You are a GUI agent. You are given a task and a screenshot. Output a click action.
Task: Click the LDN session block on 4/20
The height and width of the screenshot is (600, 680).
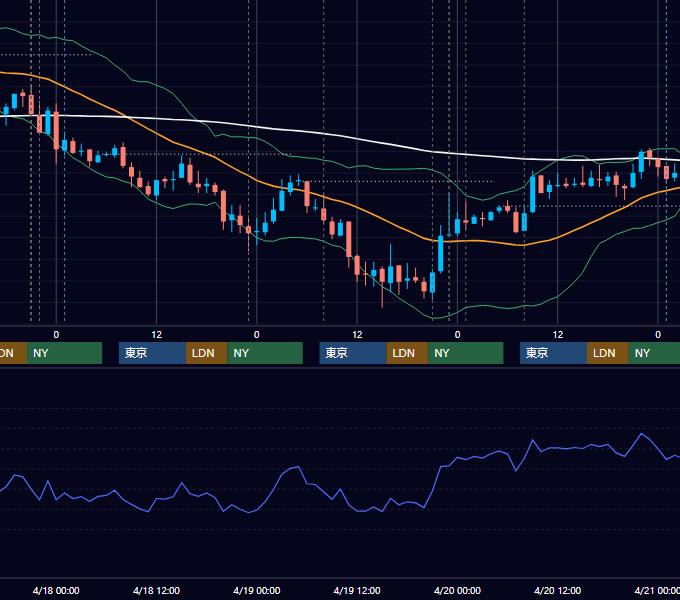[608, 353]
